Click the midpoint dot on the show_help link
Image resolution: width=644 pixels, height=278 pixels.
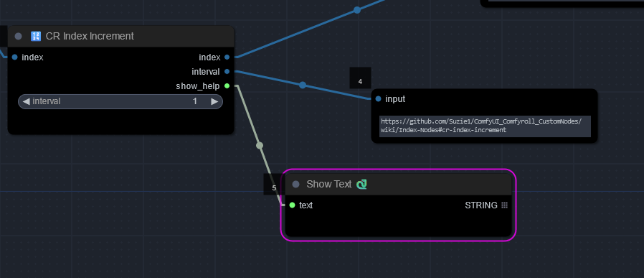tap(259, 145)
